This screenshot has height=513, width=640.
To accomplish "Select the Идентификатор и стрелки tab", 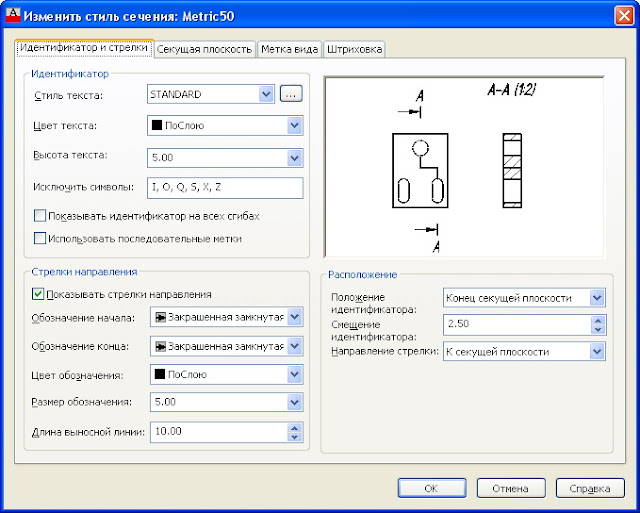I will click(84, 48).
